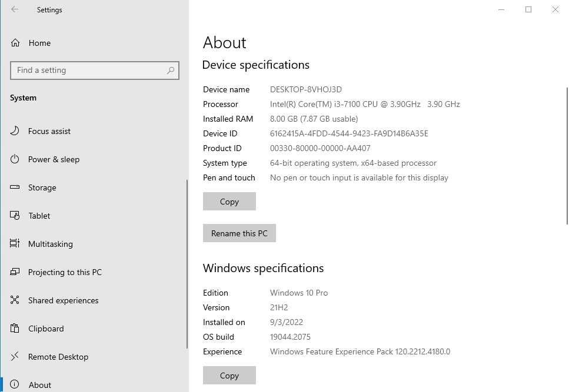
Task: Select Tablet in the sidebar
Action: point(94,216)
